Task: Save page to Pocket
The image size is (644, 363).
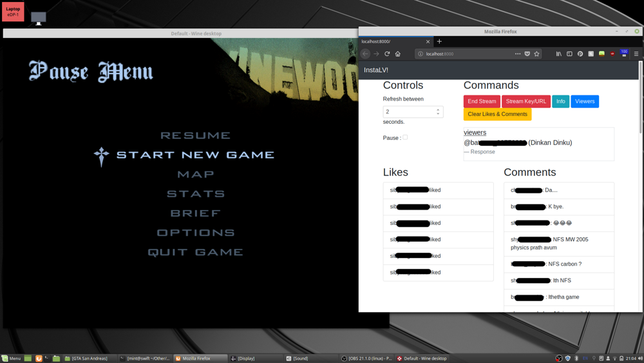Action: coord(527,54)
